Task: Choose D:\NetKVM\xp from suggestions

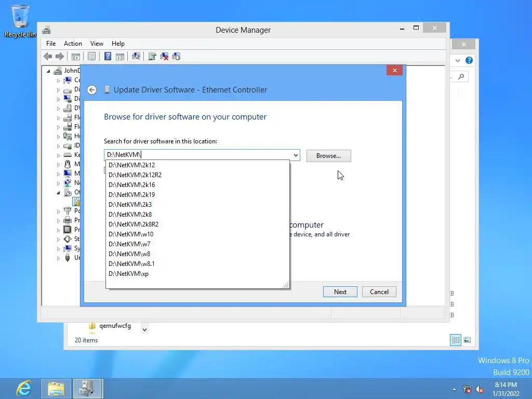Action: click(x=197, y=273)
